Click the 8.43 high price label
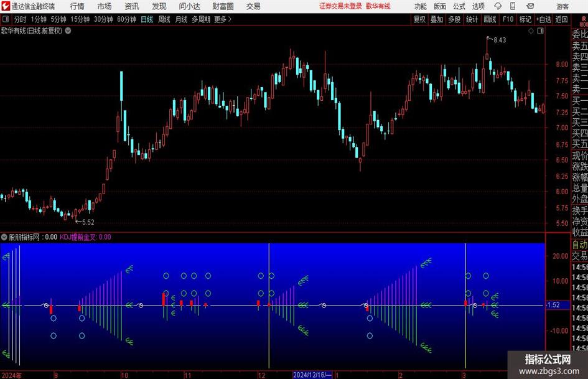Viewport: 588px width, 379px height. pos(500,40)
